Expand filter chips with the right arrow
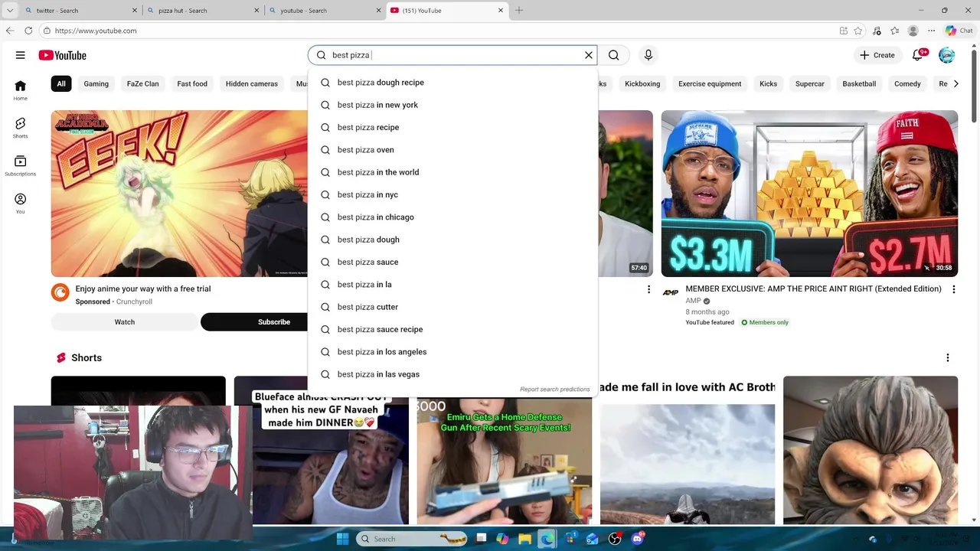The width and height of the screenshot is (980, 551). 955,83
